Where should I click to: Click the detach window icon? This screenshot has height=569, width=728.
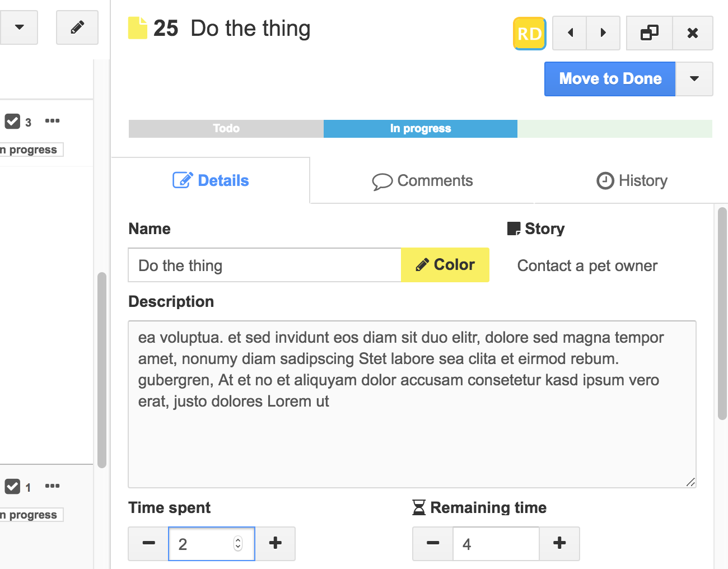tap(649, 33)
